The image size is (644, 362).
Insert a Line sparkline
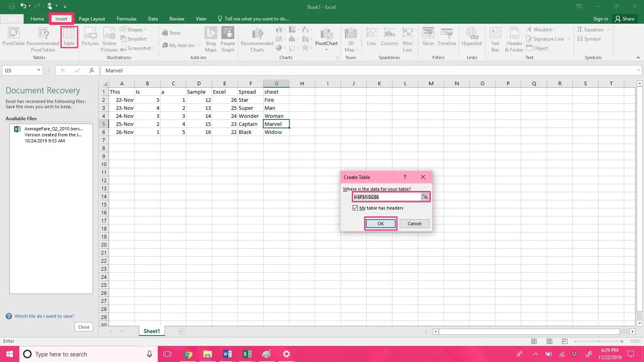point(372,37)
